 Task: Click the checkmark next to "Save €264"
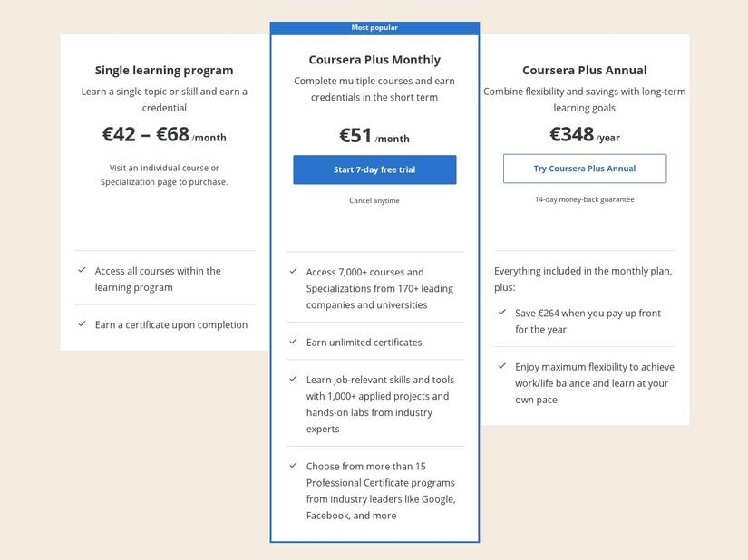[x=501, y=313]
